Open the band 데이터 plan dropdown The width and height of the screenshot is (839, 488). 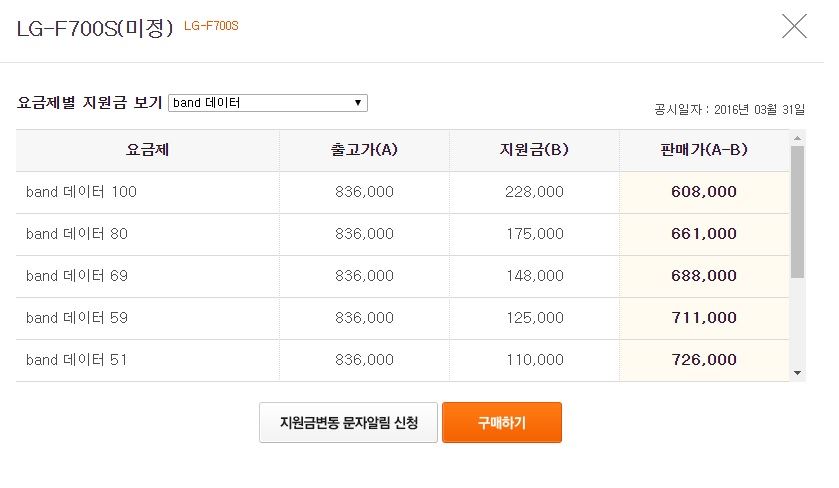point(268,103)
